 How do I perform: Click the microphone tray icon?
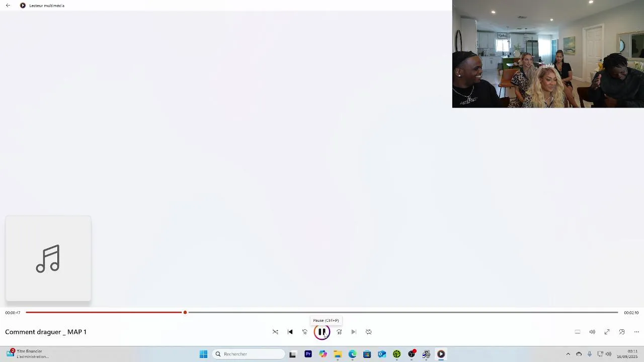pos(590,354)
